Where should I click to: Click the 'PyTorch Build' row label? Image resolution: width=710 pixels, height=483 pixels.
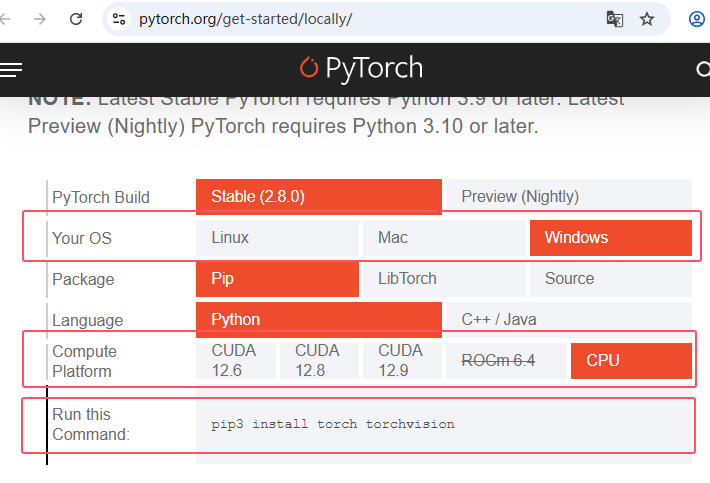pyautogui.click(x=101, y=197)
